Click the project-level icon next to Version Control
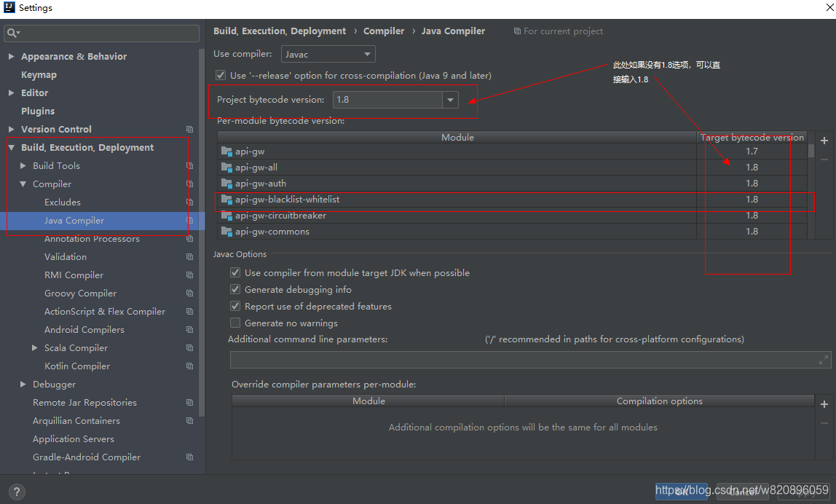The width and height of the screenshot is (836, 504). coord(189,129)
